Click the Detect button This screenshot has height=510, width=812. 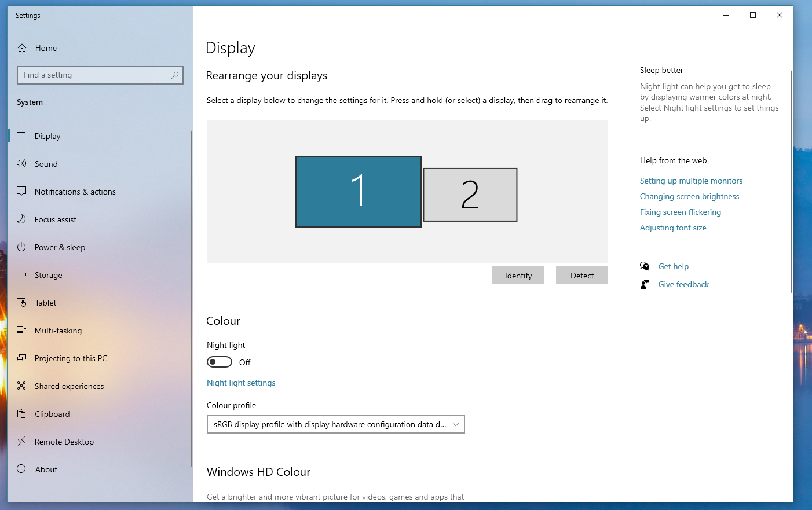582,276
